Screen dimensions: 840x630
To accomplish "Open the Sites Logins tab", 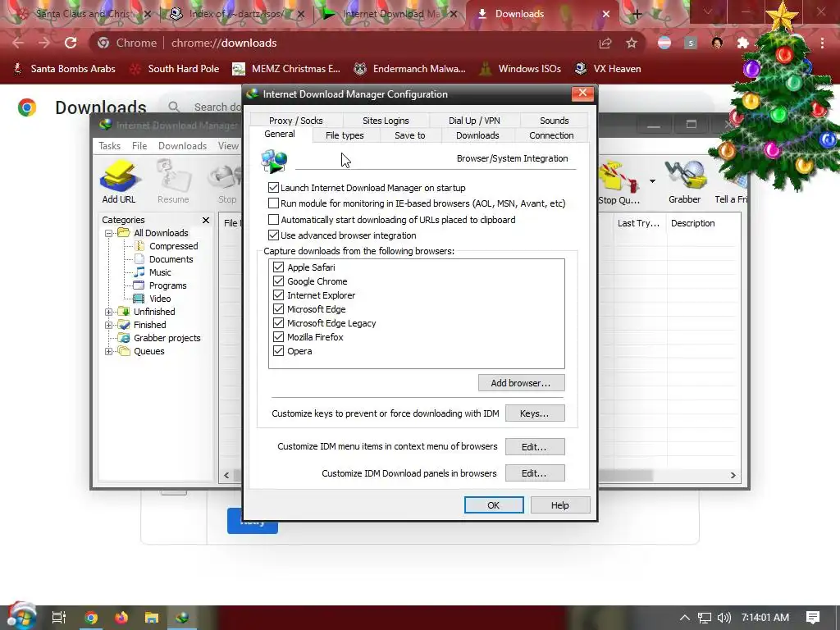I will point(386,121).
